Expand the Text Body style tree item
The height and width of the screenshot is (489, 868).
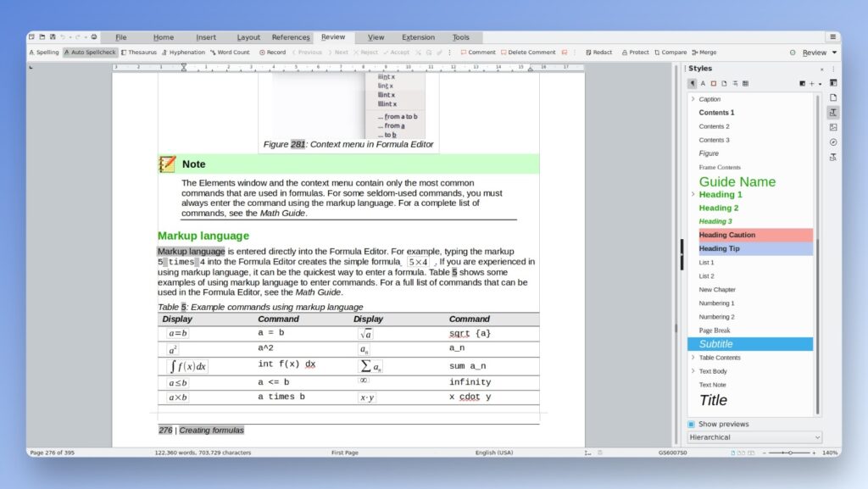[693, 370]
